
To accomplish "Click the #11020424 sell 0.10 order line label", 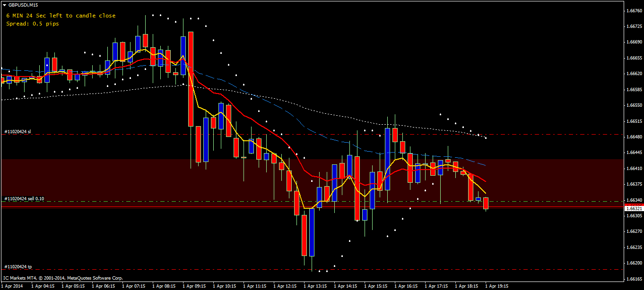I will point(24,199).
